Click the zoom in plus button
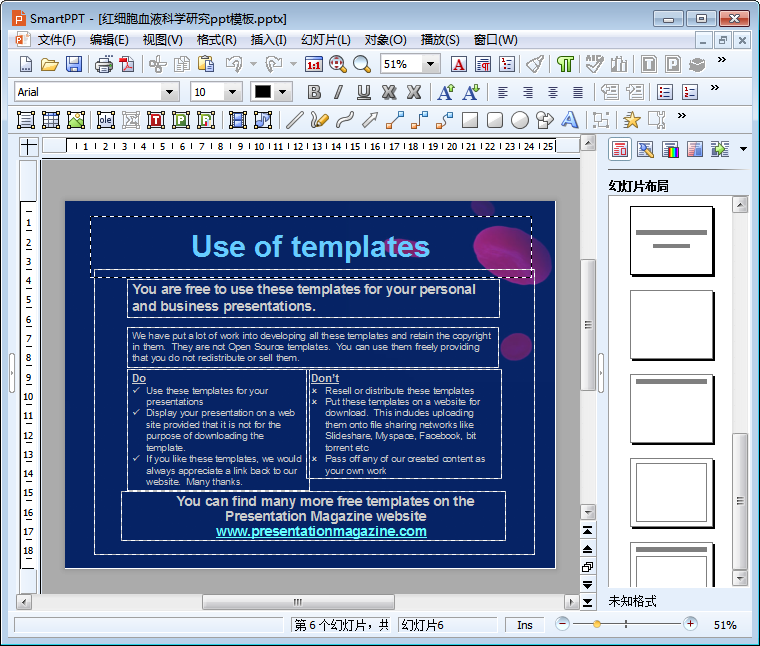 click(x=690, y=624)
